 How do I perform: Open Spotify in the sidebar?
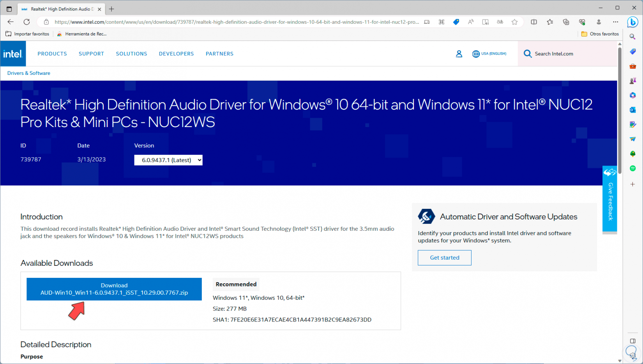pyautogui.click(x=632, y=168)
